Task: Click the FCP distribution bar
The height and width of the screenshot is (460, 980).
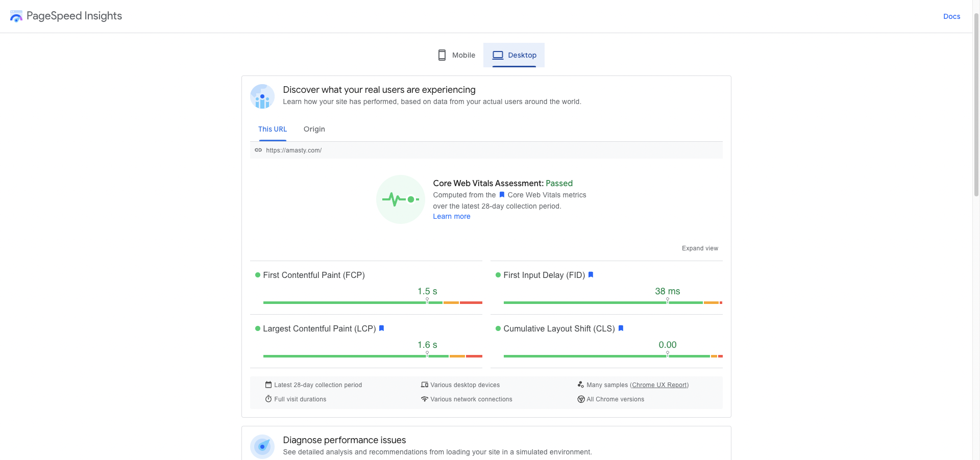Action: pos(373,302)
